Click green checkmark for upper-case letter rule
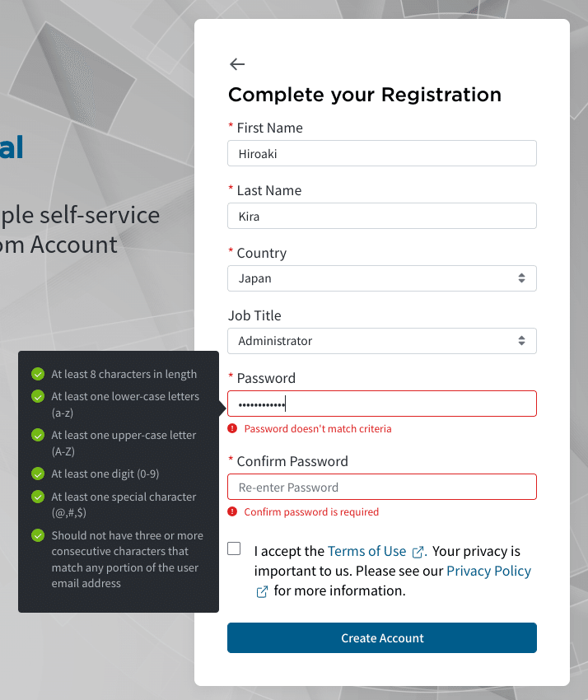Viewport: 588px width, 700px height. (38, 436)
